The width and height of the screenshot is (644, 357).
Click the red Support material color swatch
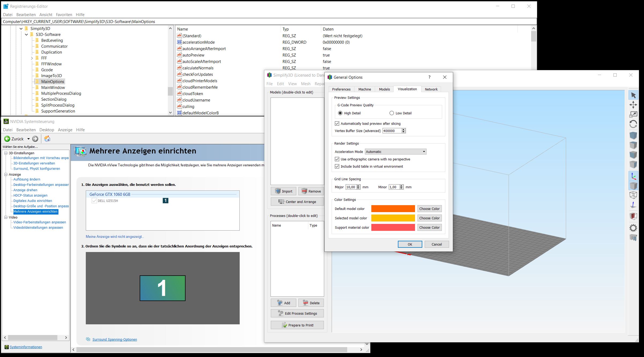click(x=393, y=227)
